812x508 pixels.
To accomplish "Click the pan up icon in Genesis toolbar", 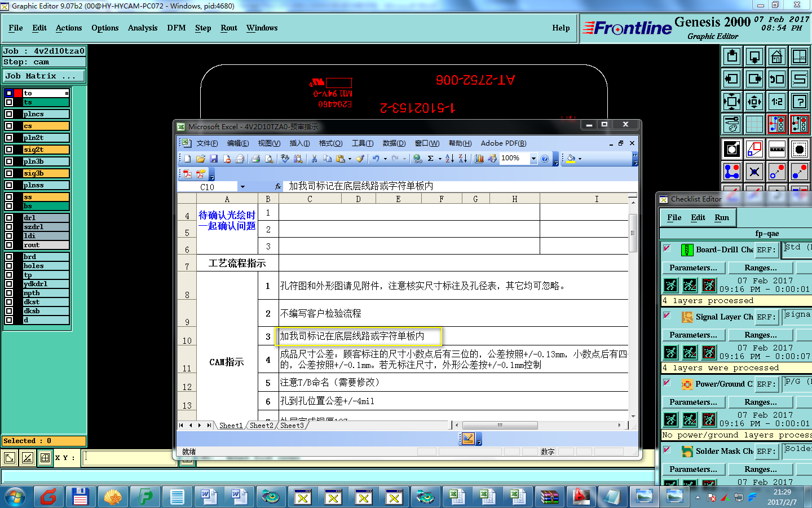I will [732, 56].
